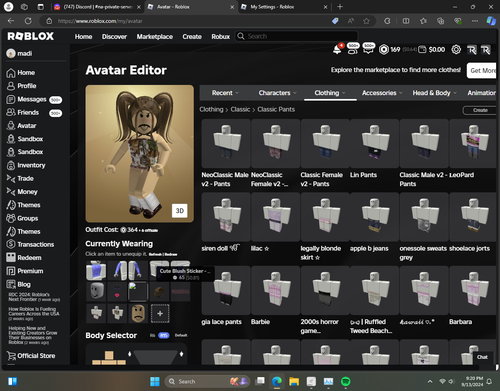Open Transactions in the sidebar

click(x=30, y=244)
